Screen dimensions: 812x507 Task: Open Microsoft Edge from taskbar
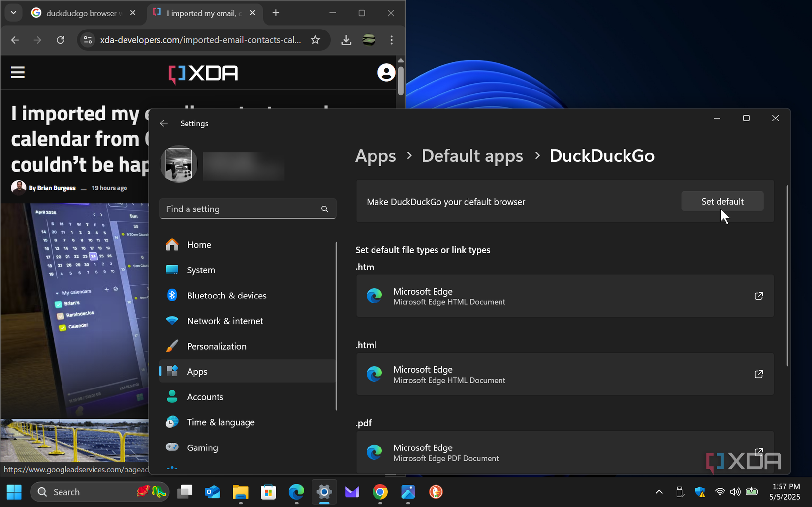pyautogui.click(x=296, y=492)
